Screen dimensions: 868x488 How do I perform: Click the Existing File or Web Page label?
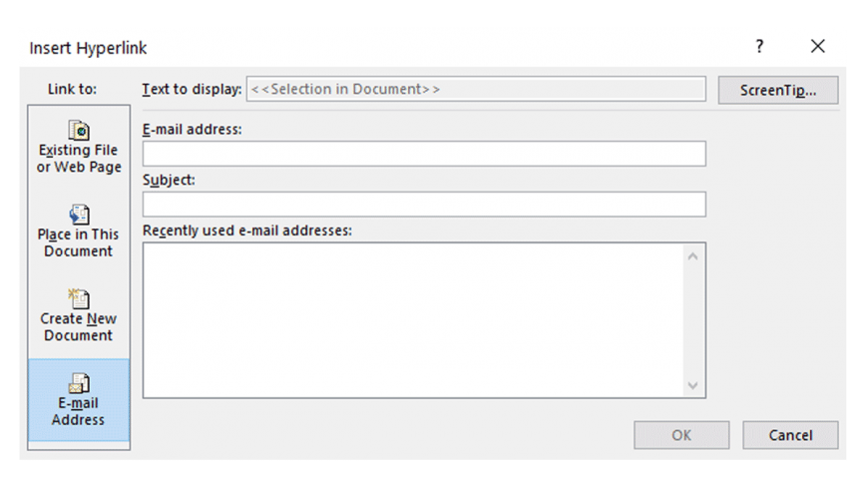[x=79, y=159]
